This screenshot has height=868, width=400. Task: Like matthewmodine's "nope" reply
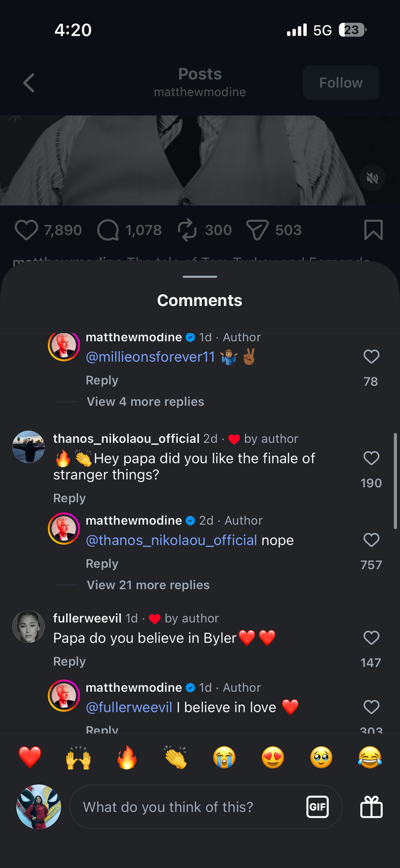[371, 540]
